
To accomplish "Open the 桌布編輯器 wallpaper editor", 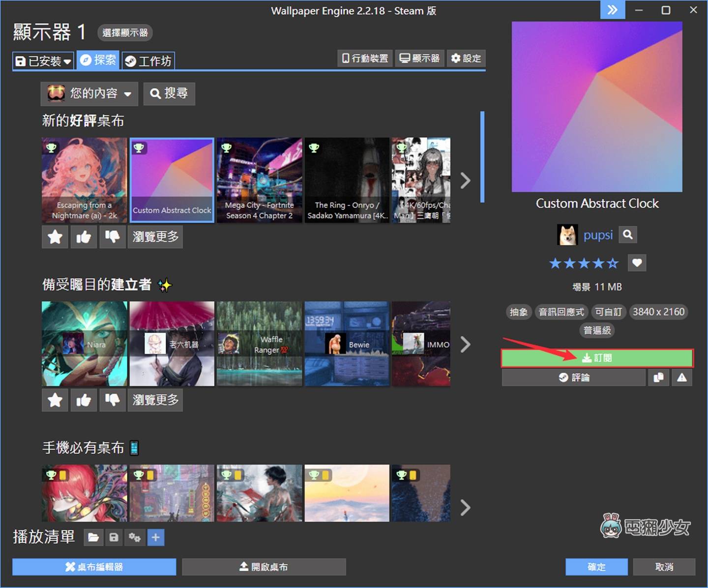I will 93,566.
